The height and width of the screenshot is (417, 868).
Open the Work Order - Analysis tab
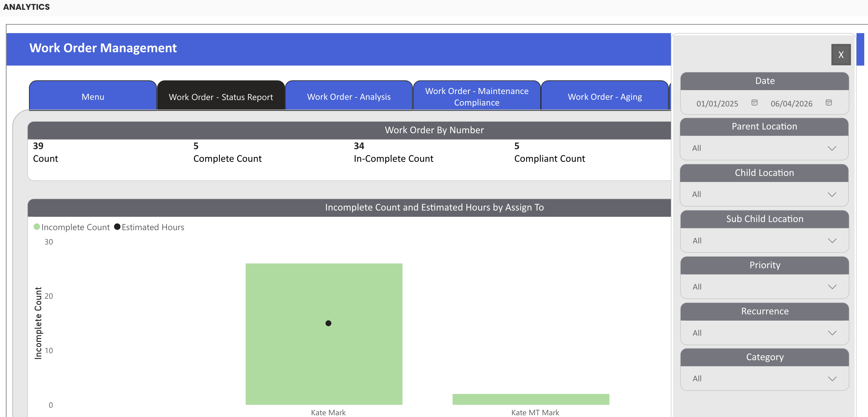click(349, 97)
